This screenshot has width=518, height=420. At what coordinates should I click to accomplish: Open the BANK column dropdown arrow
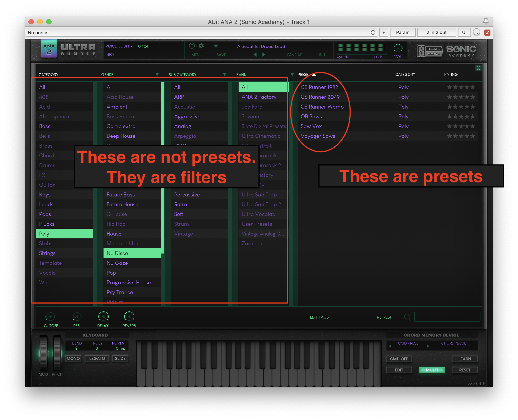[292, 75]
